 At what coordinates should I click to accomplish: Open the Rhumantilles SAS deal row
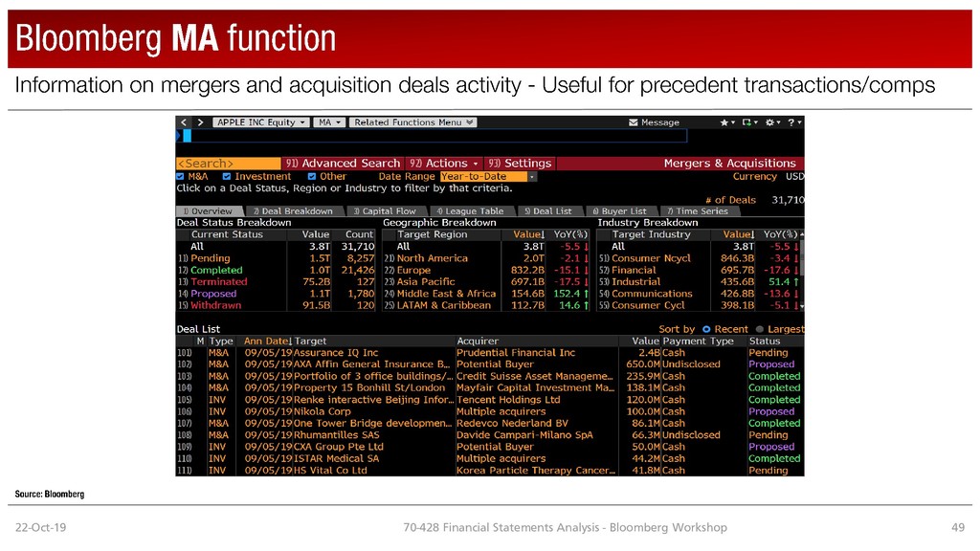(x=490, y=435)
